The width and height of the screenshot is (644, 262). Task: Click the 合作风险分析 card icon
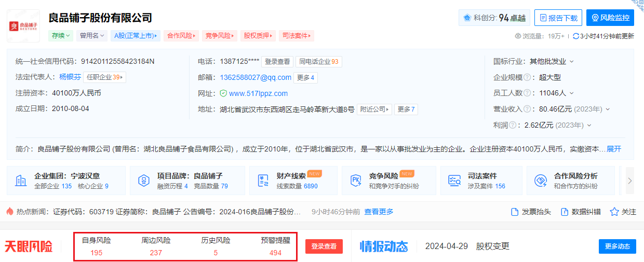point(541,181)
